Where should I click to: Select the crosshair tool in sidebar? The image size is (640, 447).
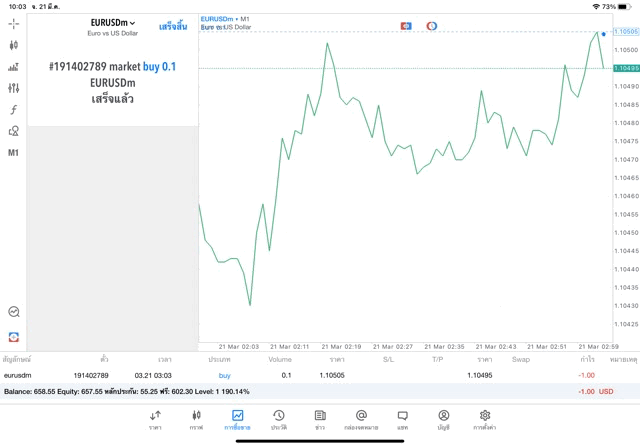point(13,24)
